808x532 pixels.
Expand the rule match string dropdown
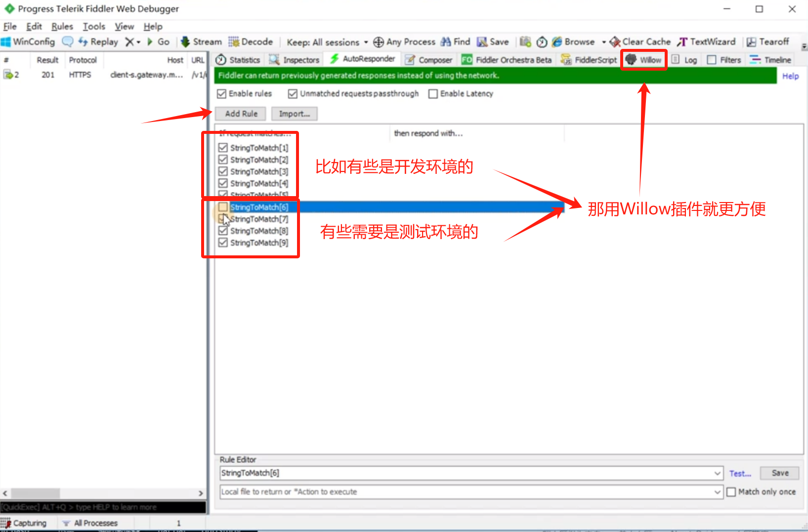[x=718, y=473]
